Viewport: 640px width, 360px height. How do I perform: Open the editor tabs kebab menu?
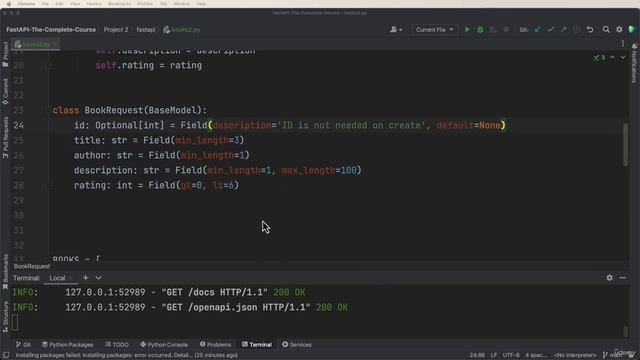click(x=623, y=44)
